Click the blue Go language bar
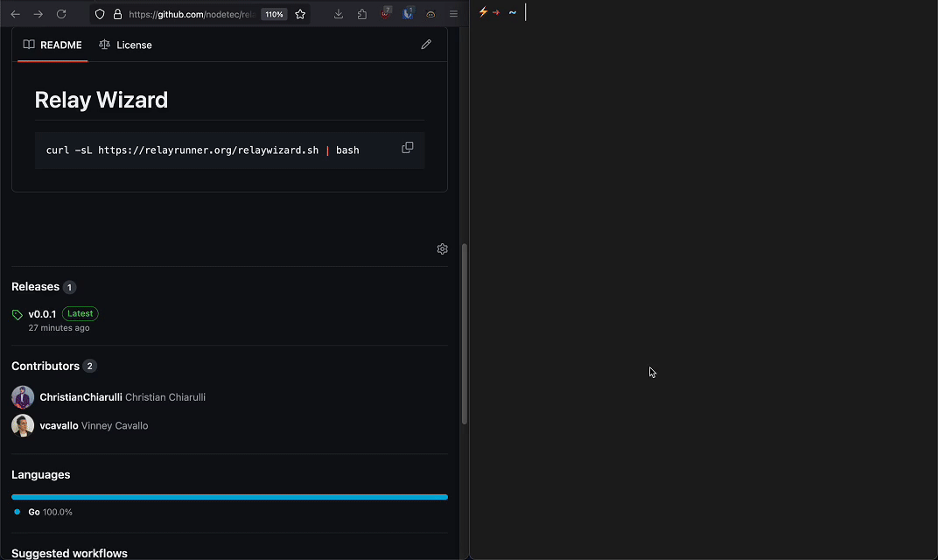Screen dimensions: 938x560 click(x=230, y=497)
